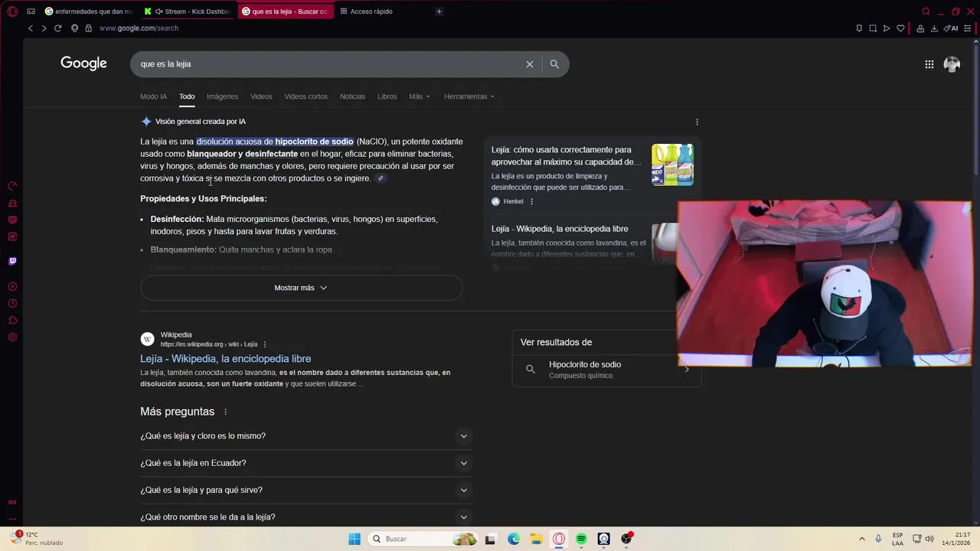The image size is (980, 551).
Task: Open sidebar settings gear icon
Action: [12, 337]
